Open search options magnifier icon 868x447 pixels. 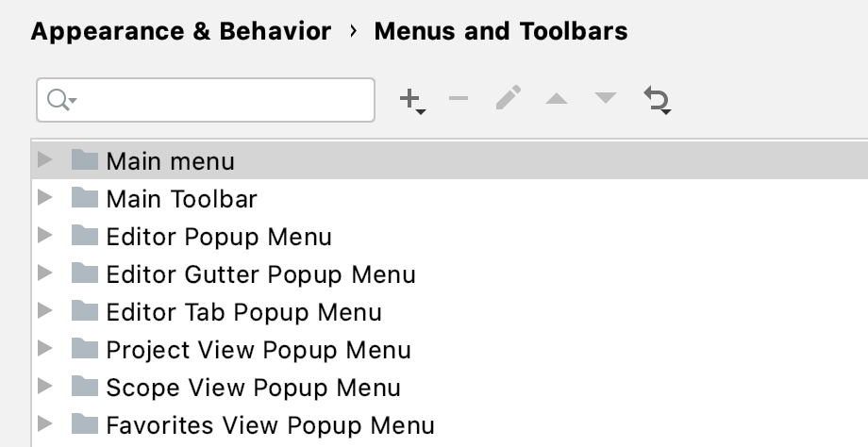coord(61,100)
